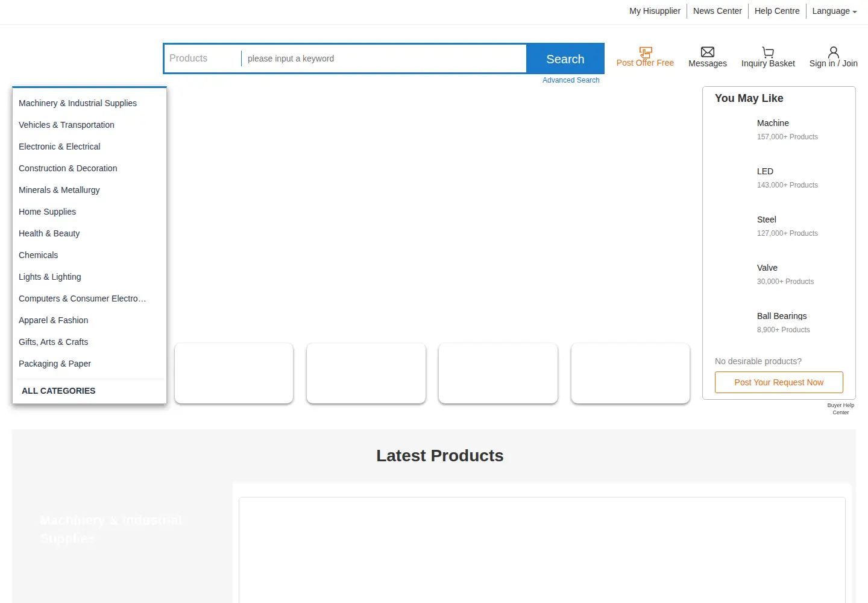Open Health & Beauty category
Image resolution: width=868 pixels, height=603 pixels.
[x=49, y=233]
